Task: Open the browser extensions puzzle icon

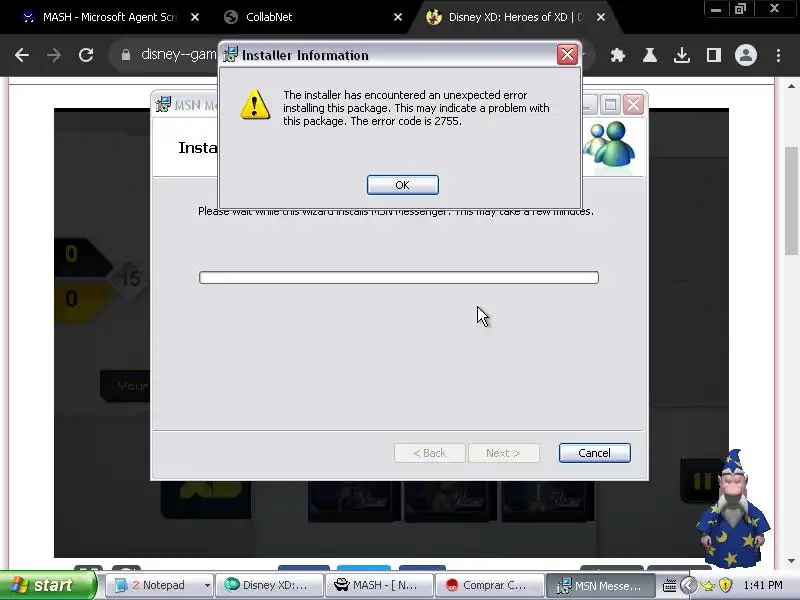Action: tap(618, 55)
